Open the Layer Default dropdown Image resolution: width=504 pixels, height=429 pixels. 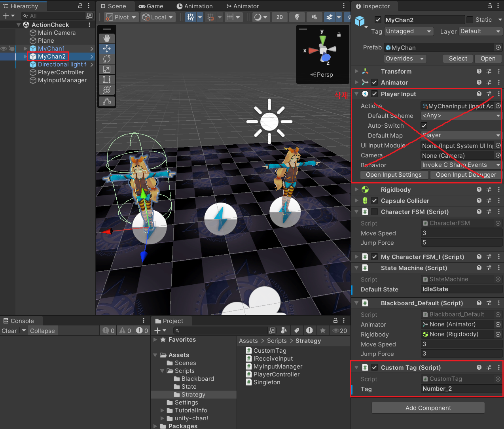click(x=480, y=31)
